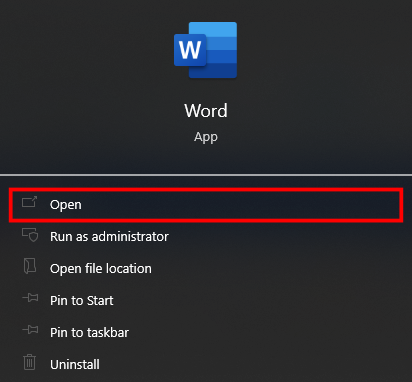Choose Pin to Start

(82, 301)
